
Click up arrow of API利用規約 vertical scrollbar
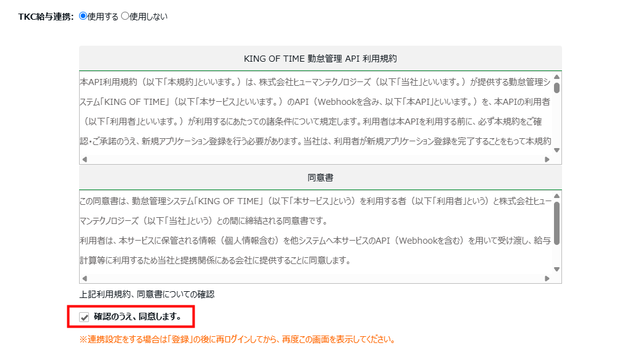[556, 77]
